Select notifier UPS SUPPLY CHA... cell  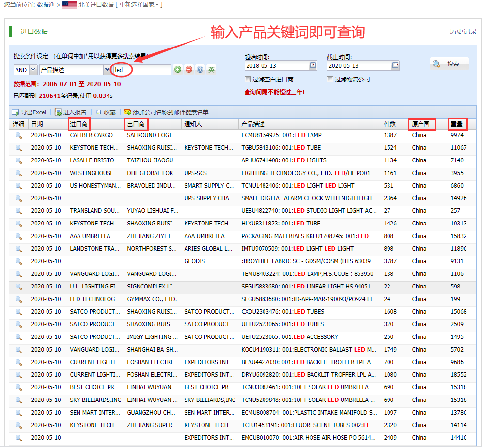(209, 198)
